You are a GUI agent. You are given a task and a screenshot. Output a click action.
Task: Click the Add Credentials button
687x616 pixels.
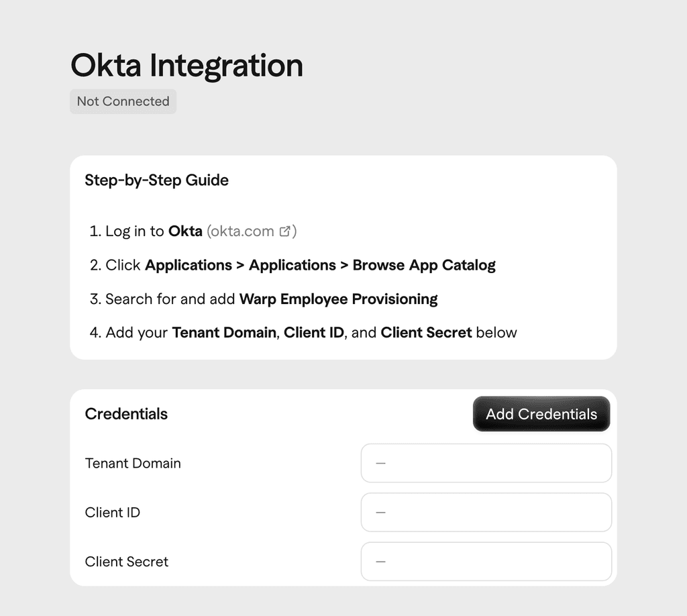pos(541,414)
